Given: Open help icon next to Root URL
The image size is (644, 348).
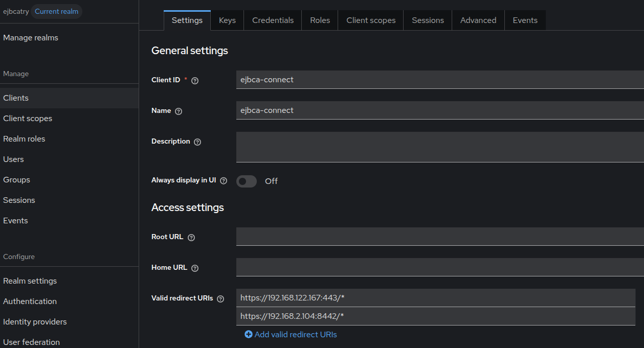Looking at the screenshot, I should [x=191, y=237].
